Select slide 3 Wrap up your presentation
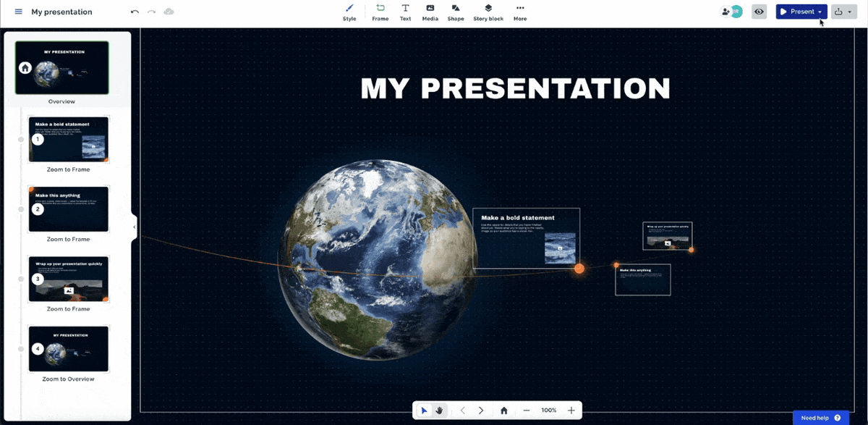The width and height of the screenshot is (868, 425). pyautogui.click(x=69, y=279)
